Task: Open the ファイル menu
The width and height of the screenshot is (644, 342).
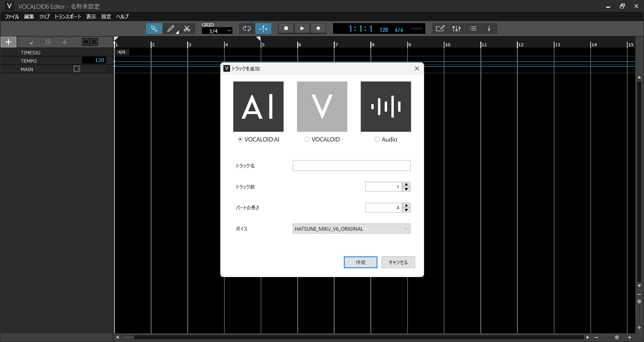Action: coord(12,16)
